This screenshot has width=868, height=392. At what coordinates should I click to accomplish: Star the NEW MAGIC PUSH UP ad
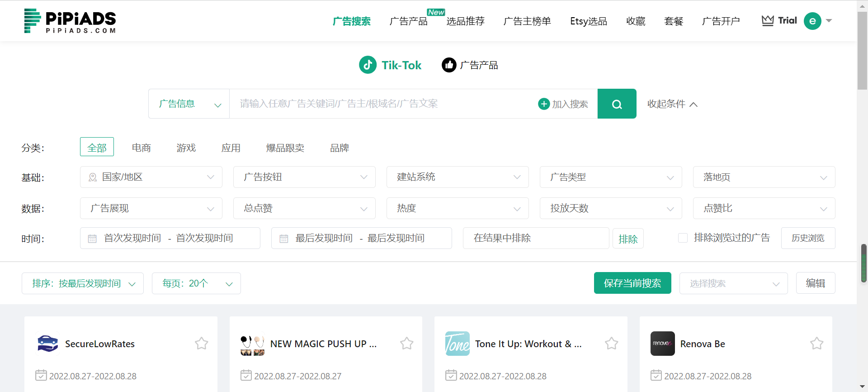(x=407, y=344)
